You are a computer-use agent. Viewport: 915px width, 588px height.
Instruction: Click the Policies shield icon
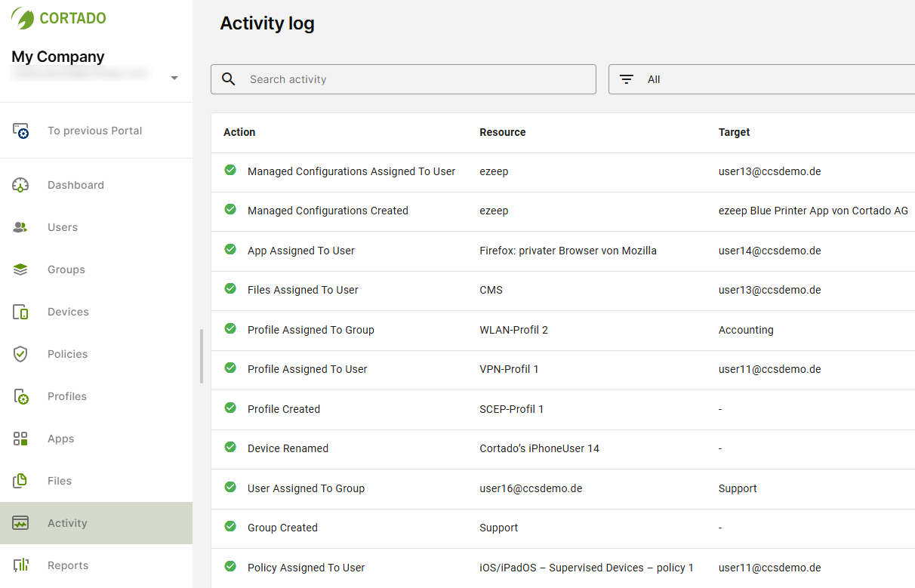pos(20,354)
